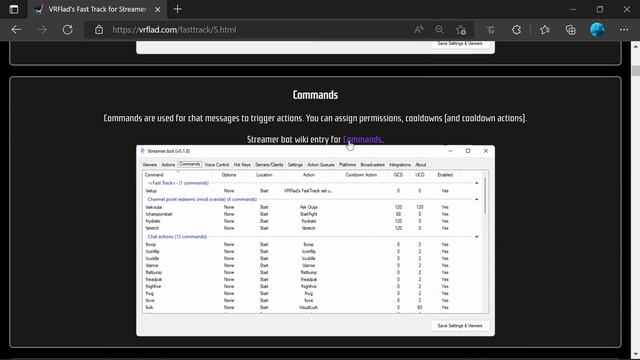
Task: Click the Integrations tab in screenshot
Action: coord(400,164)
